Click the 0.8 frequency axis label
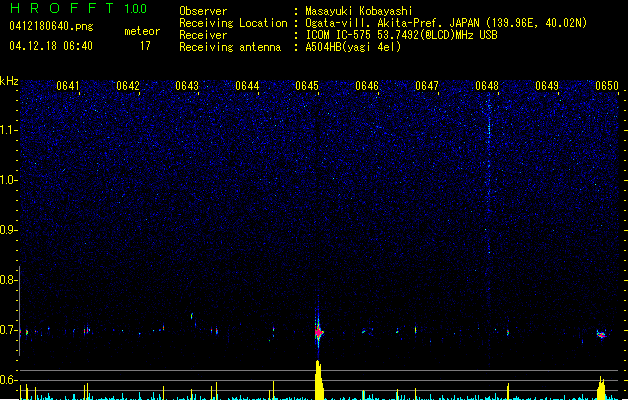The height and width of the screenshot is (400, 629). (8, 280)
